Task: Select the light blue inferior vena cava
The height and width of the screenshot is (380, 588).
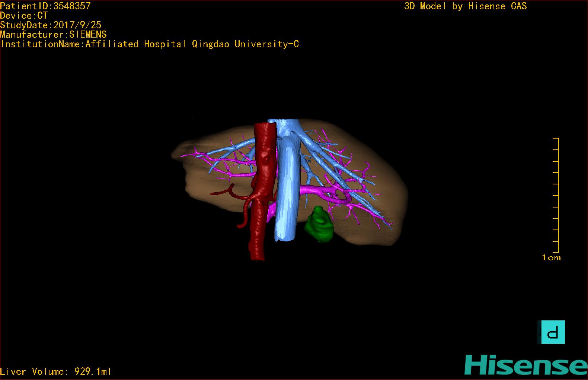Action: [287, 194]
